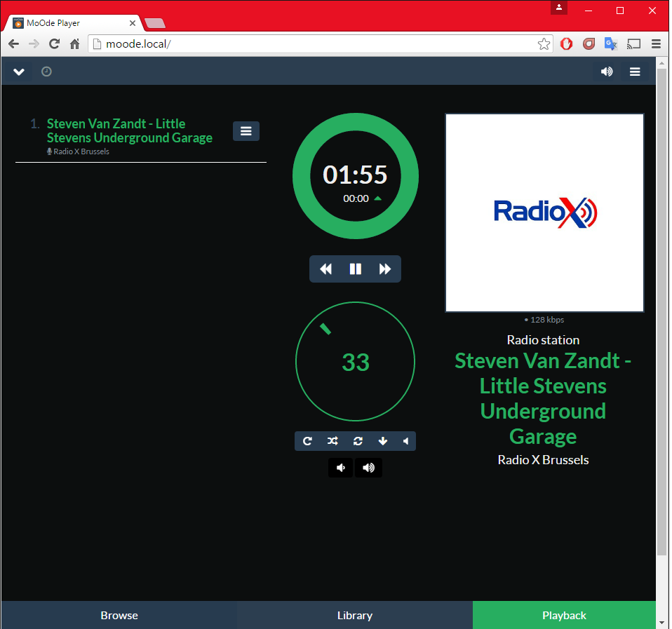Toggle repeat playback icon
672x629 pixels.
307,441
